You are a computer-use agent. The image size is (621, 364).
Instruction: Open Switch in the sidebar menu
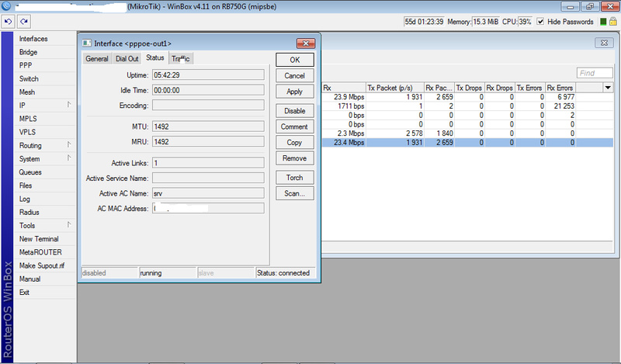click(44, 79)
